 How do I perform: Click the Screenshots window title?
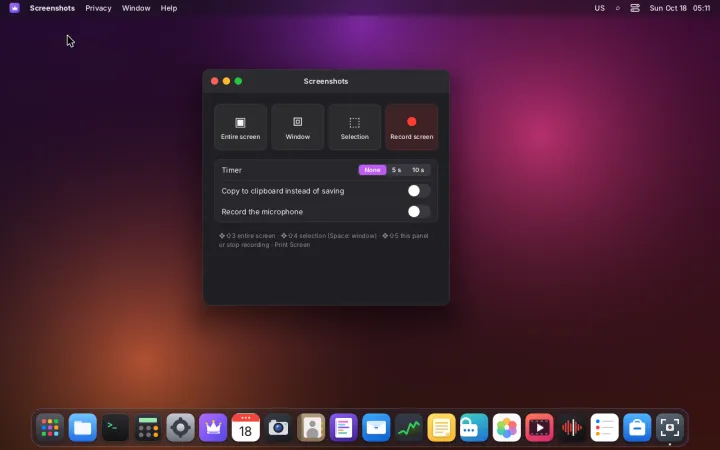(326, 81)
